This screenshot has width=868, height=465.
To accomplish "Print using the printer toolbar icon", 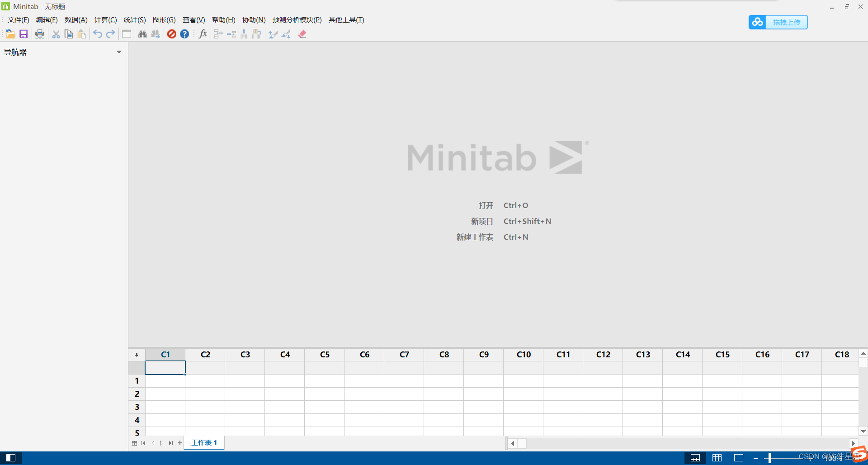I will pyautogui.click(x=40, y=34).
